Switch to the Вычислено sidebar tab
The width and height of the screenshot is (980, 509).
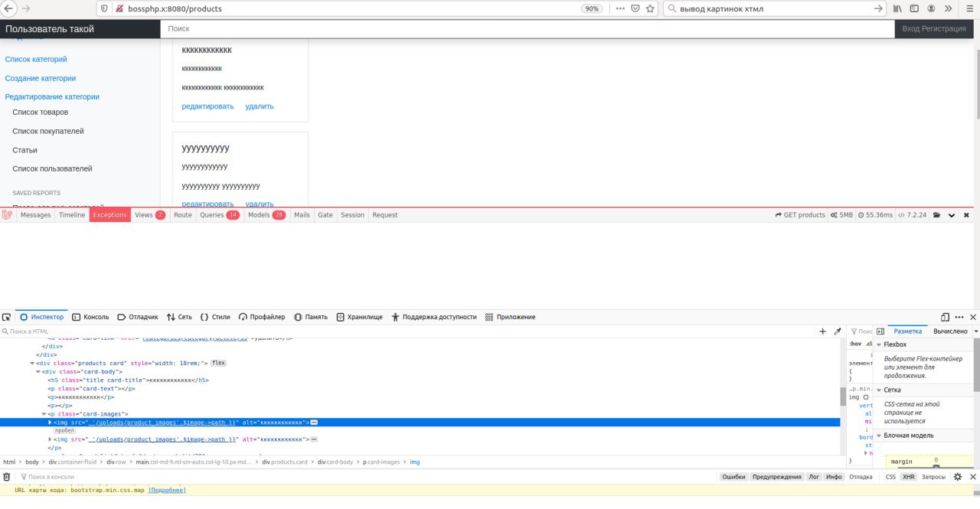tap(950, 331)
